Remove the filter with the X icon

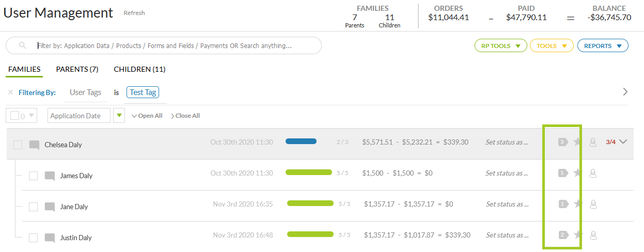(10, 93)
